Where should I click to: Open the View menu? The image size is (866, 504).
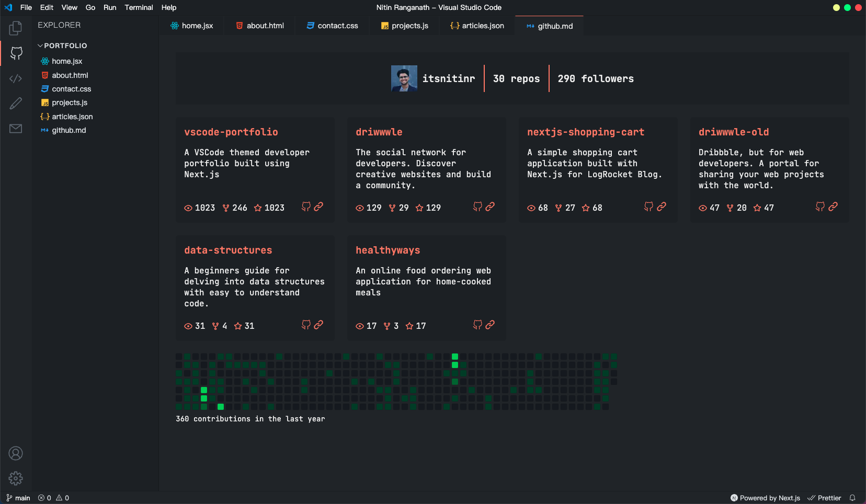69,7
